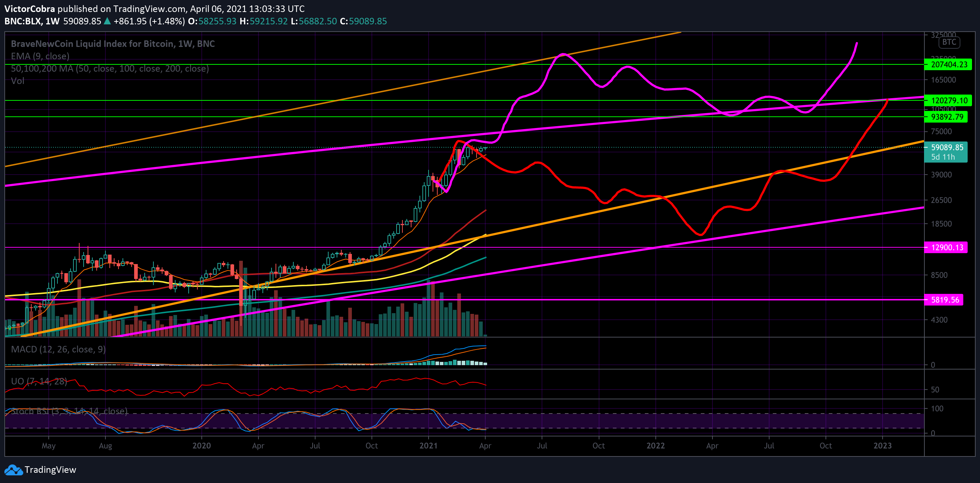Click the 18500 price scale label
The image size is (980, 483).
[x=941, y=224]
